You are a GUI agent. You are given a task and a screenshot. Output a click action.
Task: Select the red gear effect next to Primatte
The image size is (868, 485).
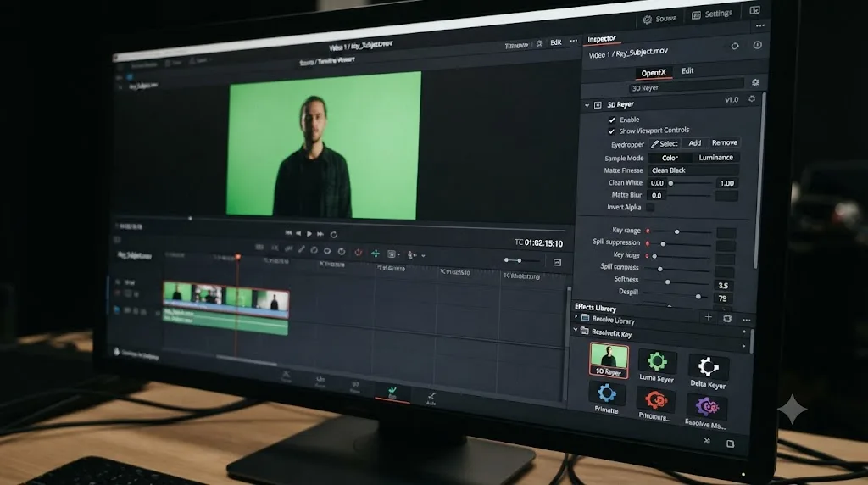655,404
